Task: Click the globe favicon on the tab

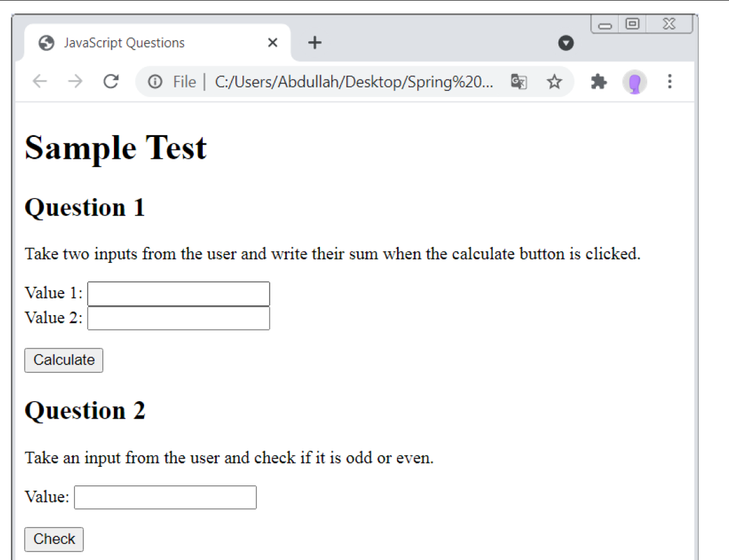Action: (x=46, y=42)
